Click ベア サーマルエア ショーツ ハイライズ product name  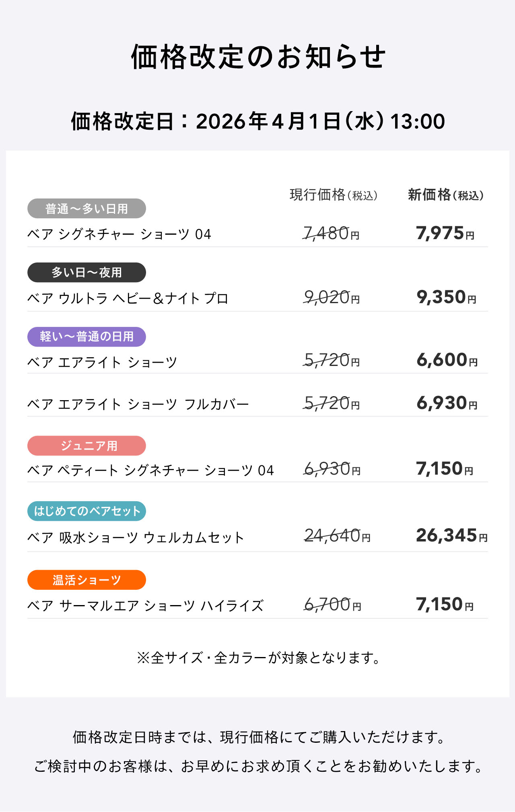(x=145, y=605)
